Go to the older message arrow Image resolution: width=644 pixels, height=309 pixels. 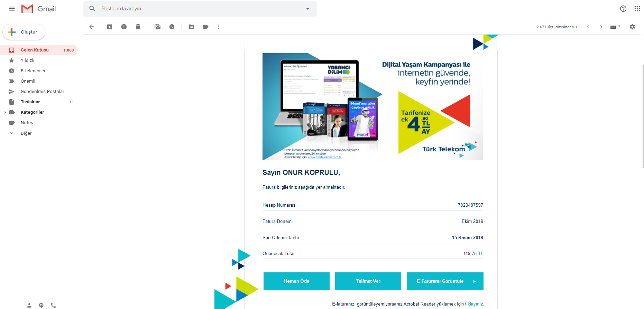[601, 27]
